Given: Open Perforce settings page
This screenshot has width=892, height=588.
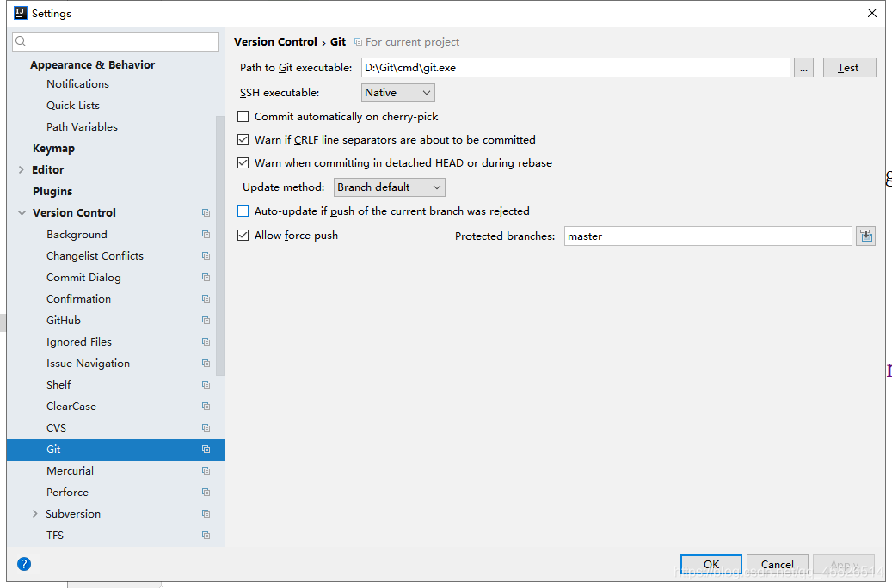Looking at the screenshot, I should click(68, 493).
